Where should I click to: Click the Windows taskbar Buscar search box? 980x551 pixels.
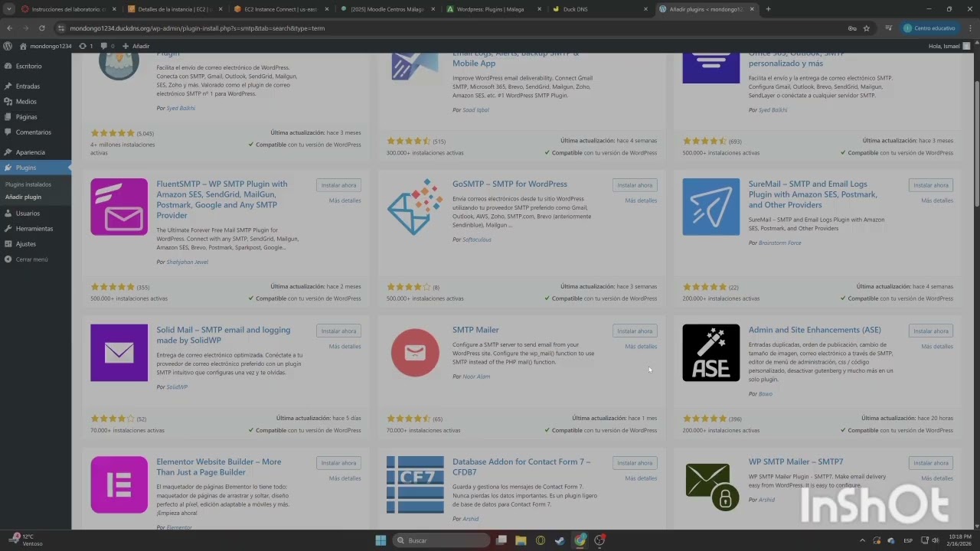pyautogui.click(x=441, y=540)
